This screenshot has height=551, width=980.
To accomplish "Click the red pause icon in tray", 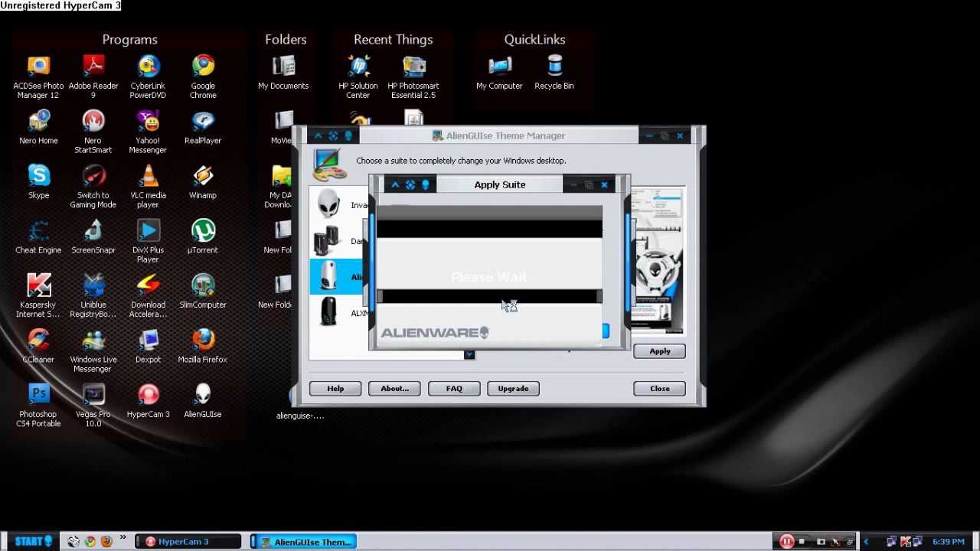I will 786,542.
